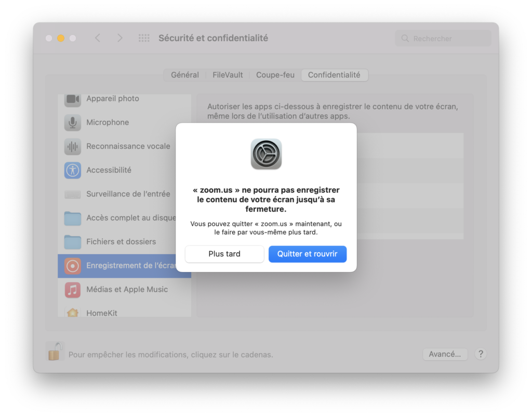Switch to the Général tab
This screenshot has width=532, height=417.
click(185, 75)
